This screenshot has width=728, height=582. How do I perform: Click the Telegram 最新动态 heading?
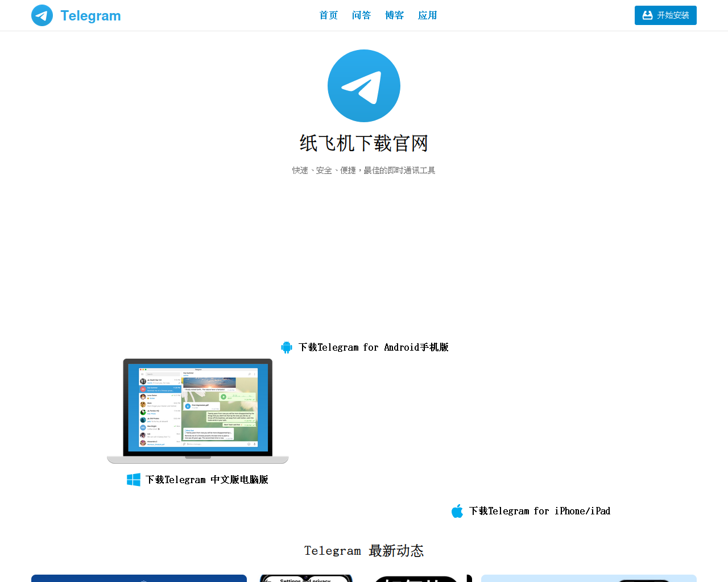[x=364, y=551]
